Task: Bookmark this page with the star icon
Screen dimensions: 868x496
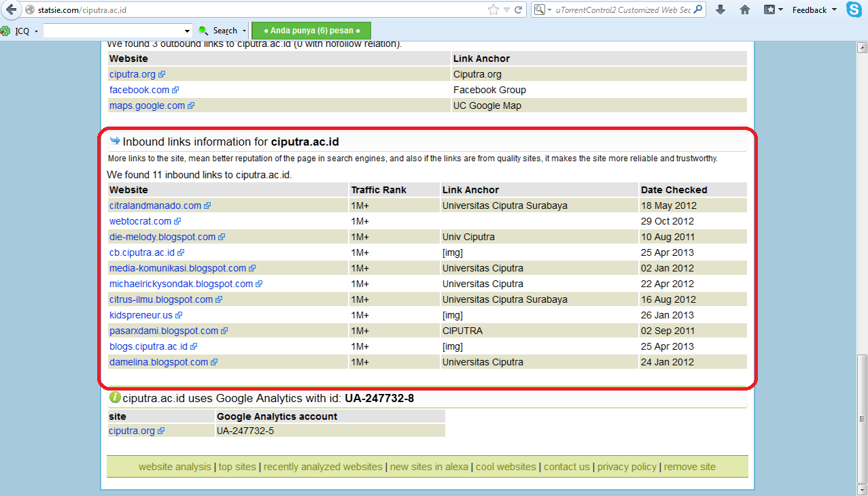Action: click(493, 10)
